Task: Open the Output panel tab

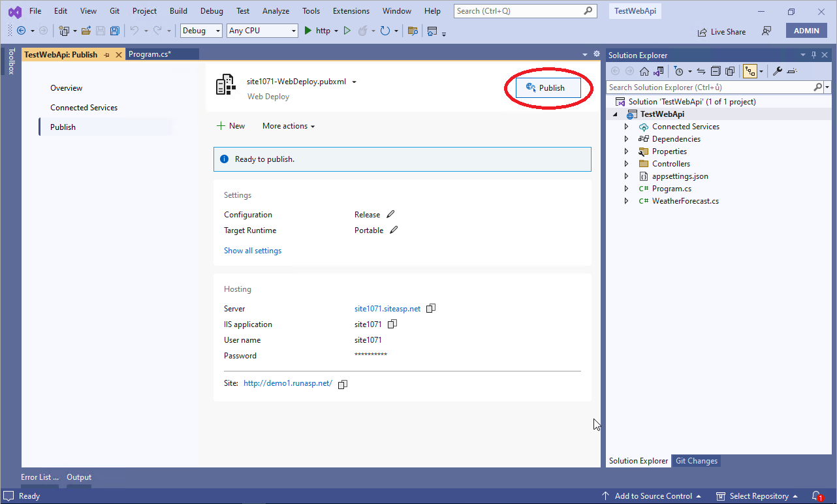Action: point(79,477)
